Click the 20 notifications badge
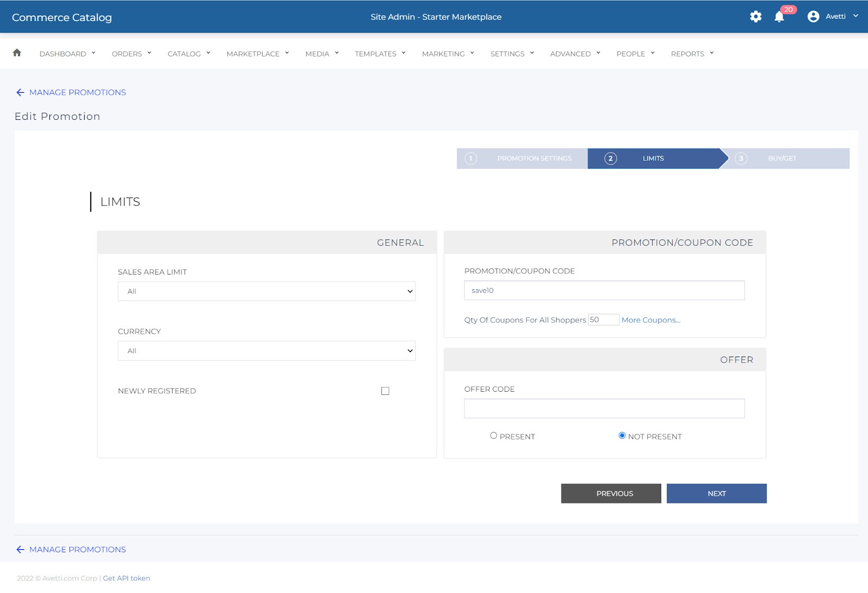This screenshot has width=868, height=593. tap(788, 9)
